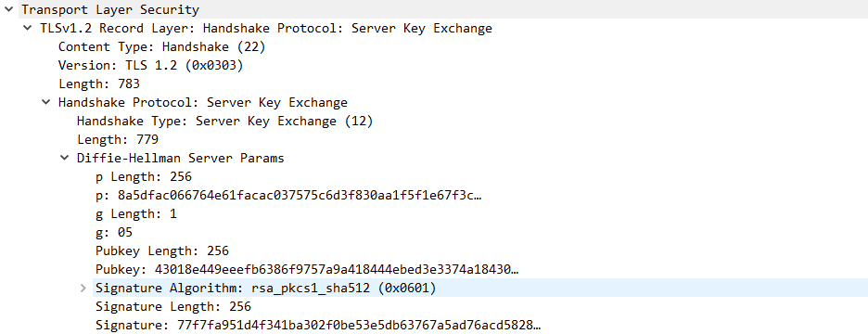Select the Content Type: Handshake (22) field

click(x=162, y=47)
